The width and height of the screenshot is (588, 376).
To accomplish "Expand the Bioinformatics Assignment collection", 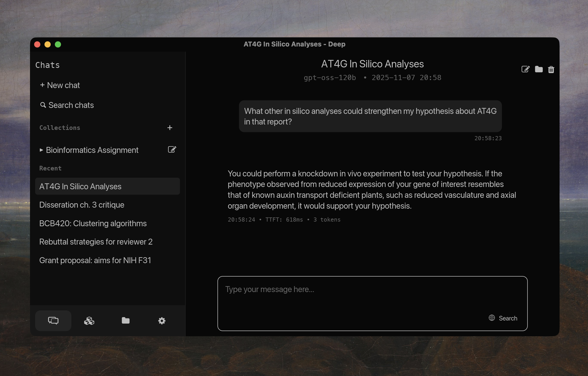I will [x=41, y=150].
